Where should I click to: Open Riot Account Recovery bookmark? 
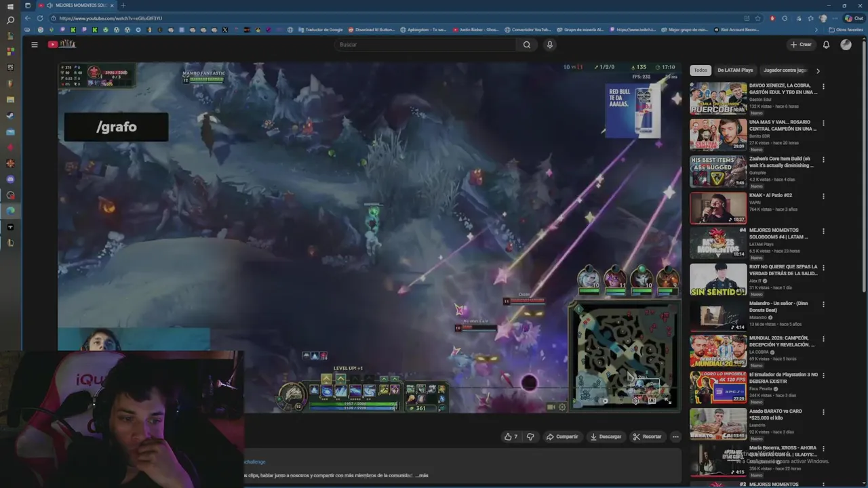pyautogui.click(x=737, y=30)
